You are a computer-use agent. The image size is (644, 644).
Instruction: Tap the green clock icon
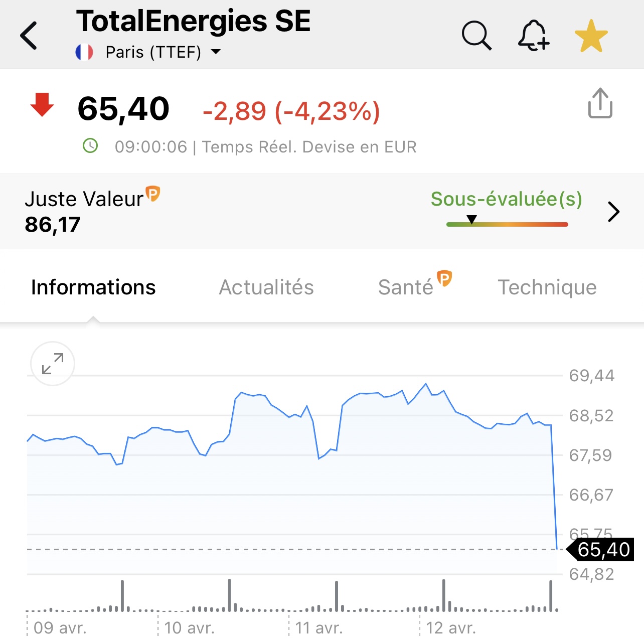(x=90, y=146)
